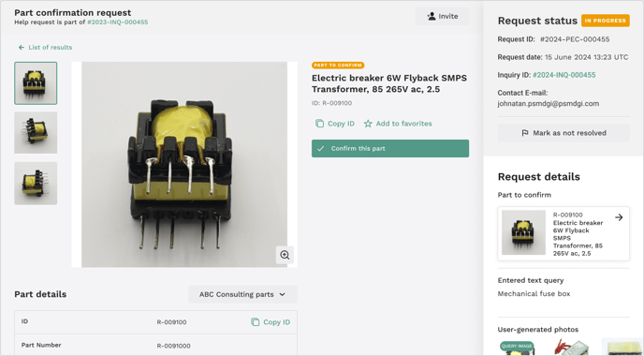The width and height of the screenshot is (644, 356).
Task: Open part via arrow in Part to confirm card
Action: click(x=619, y=217)
